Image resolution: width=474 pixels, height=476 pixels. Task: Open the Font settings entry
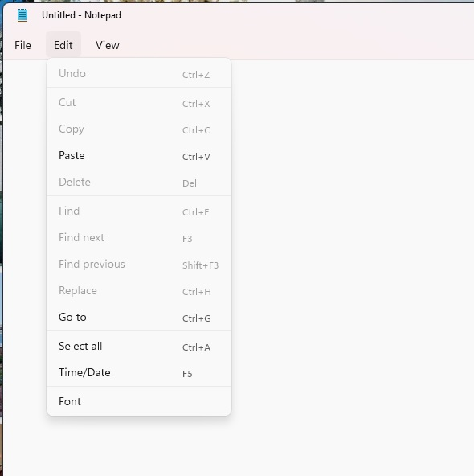139,402
